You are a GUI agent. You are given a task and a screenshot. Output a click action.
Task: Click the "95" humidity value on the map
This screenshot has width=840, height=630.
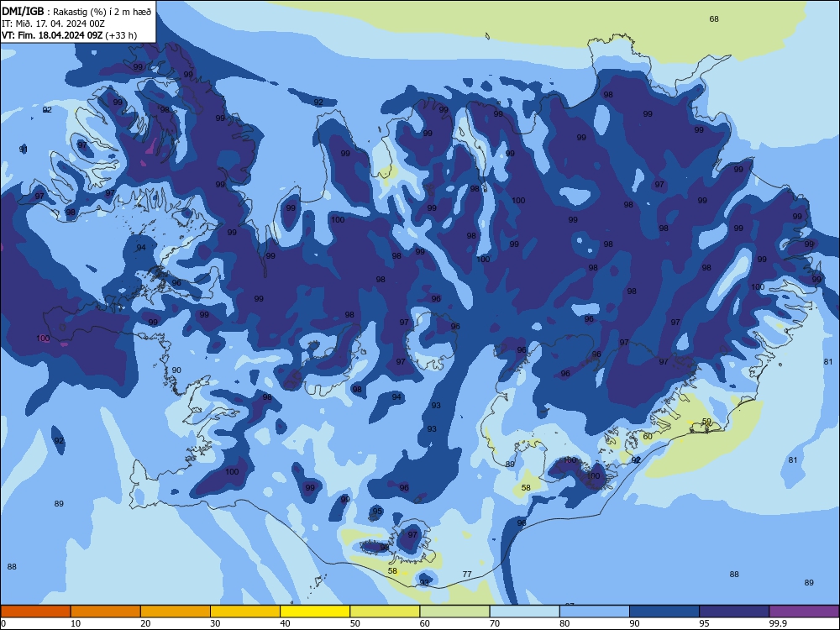pos(377,511)
